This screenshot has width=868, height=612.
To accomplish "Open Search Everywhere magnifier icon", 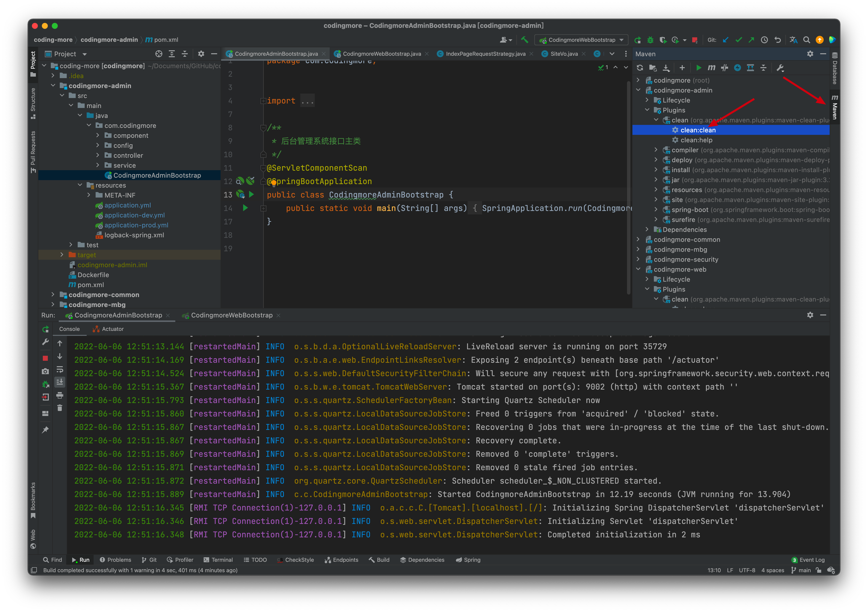I will pyautogui.click(x=806, y=40).
